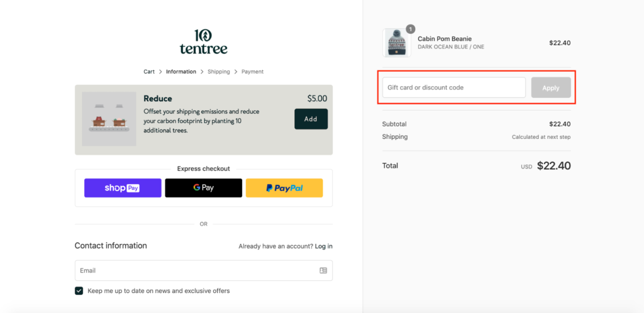Go back to Cart breadcrumb
The height and width of the screenshot is (313, 644).
pyautogui.click(x=149, y=72)
